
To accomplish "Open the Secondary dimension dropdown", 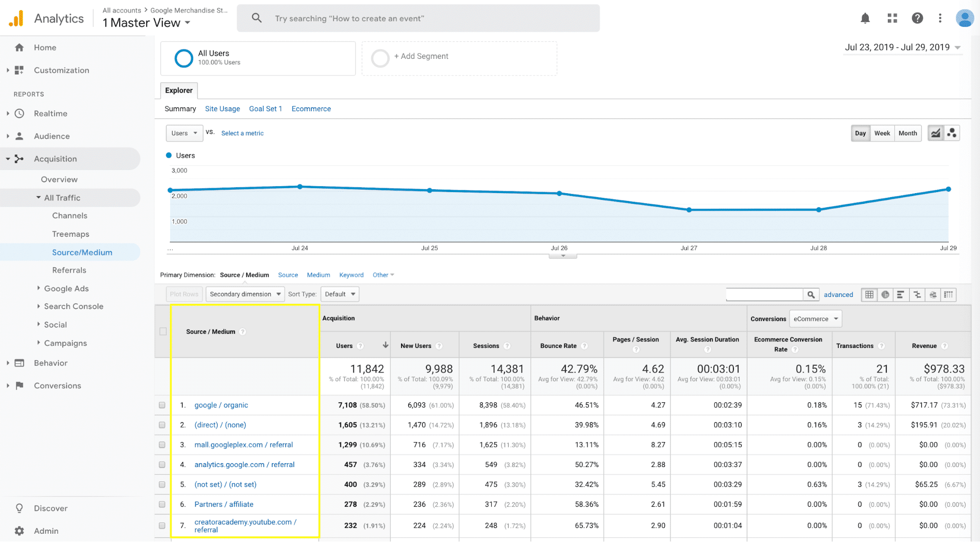I will 245,294.
